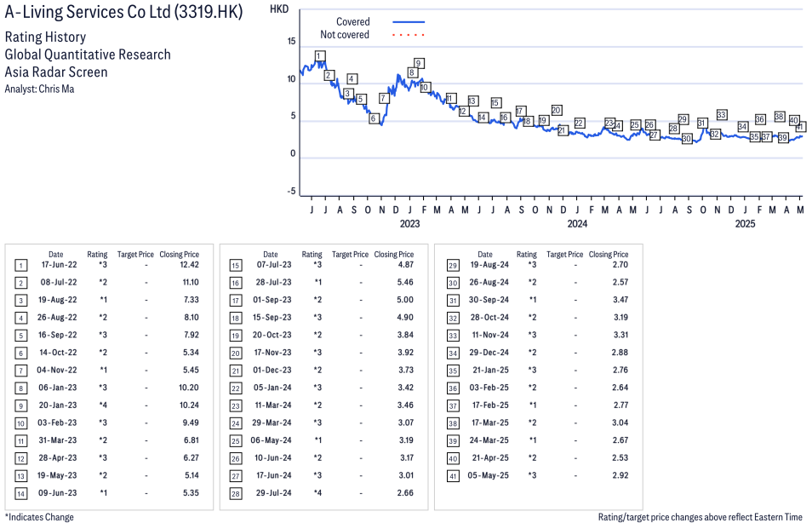The image size is (812, 523).
Task: Click the date 11-Mar-24 in table
Action: 273,405
